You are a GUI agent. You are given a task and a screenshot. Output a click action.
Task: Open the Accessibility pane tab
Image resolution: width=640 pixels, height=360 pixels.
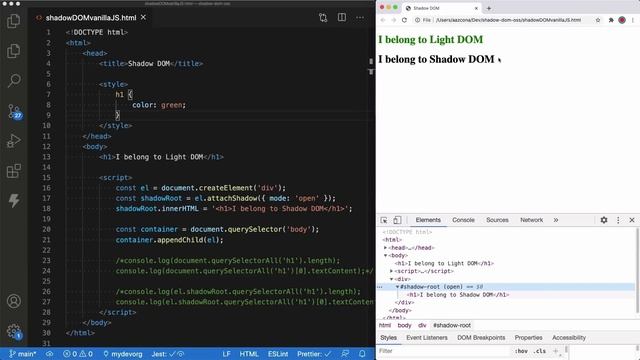pyautogui.click(x=569, y=338)
